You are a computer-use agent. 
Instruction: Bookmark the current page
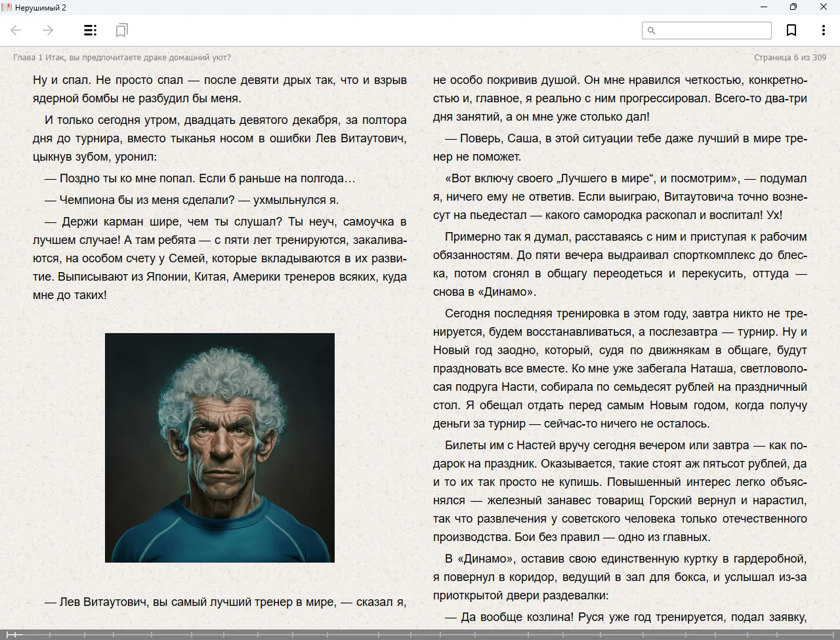(791, 30)
